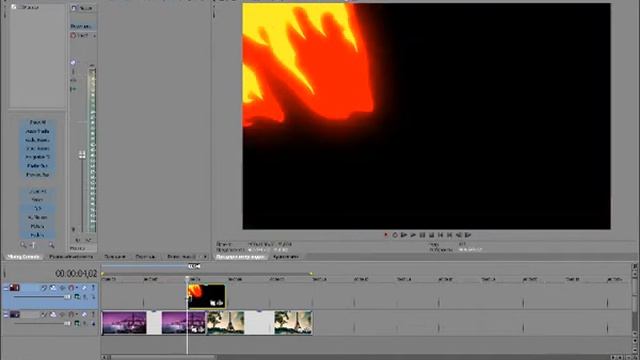Click the loop region end marker
Viewport: 640px width, 360px height.
tap(311, 274)
